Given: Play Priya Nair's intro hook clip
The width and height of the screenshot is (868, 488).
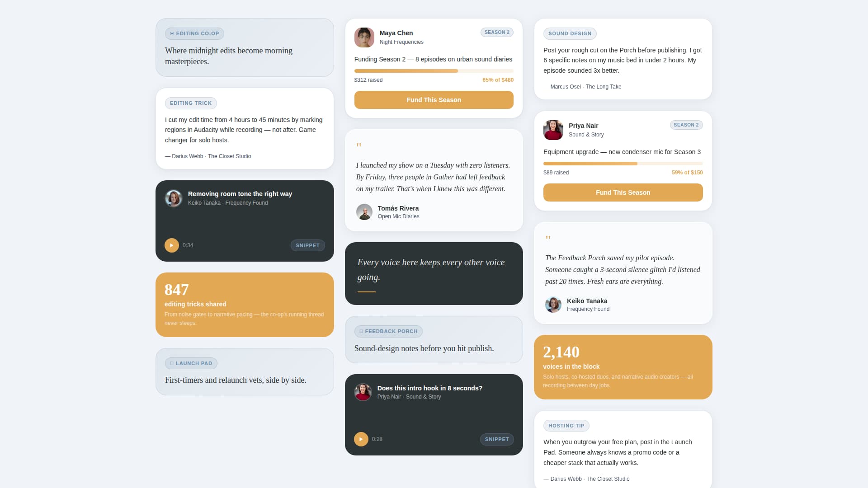Looking at the screenshot, I should click(361, 439).
